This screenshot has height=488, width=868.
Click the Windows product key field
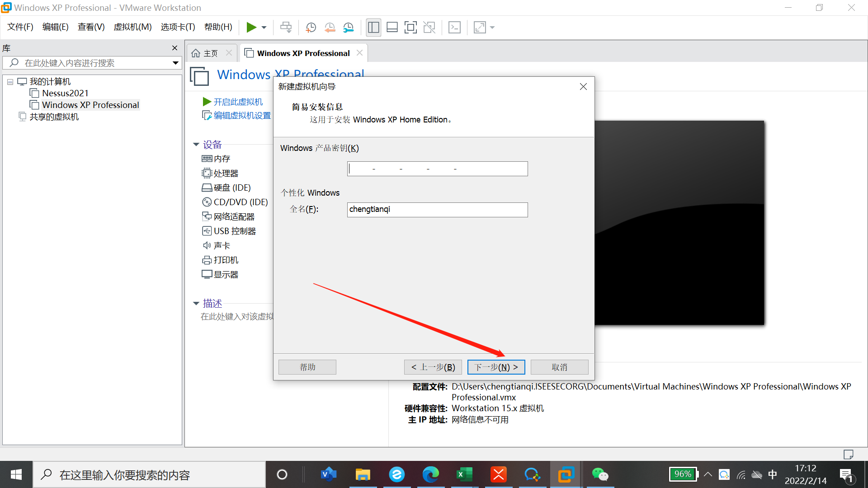[437, 169]
